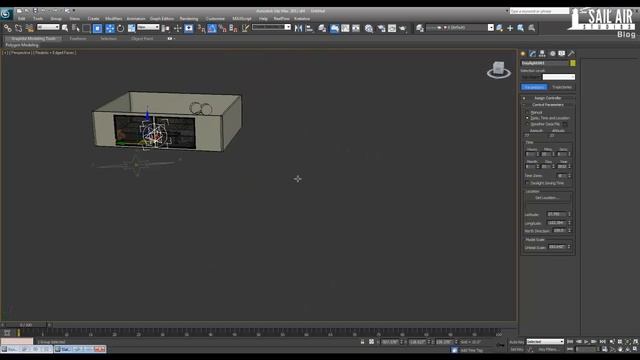Open the Modify command panel tab
This screenshot has height=360, width=640.
pos(533,53)
